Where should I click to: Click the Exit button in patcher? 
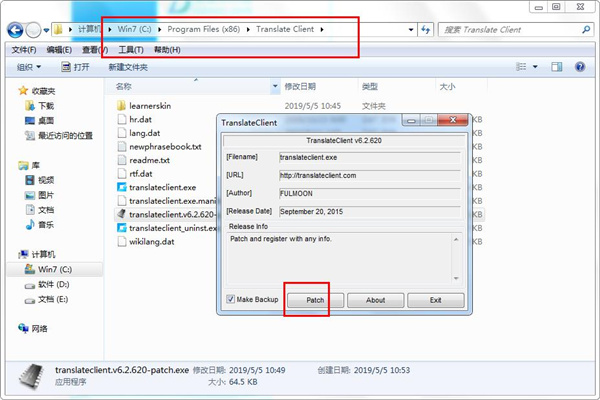coord(435,300)
